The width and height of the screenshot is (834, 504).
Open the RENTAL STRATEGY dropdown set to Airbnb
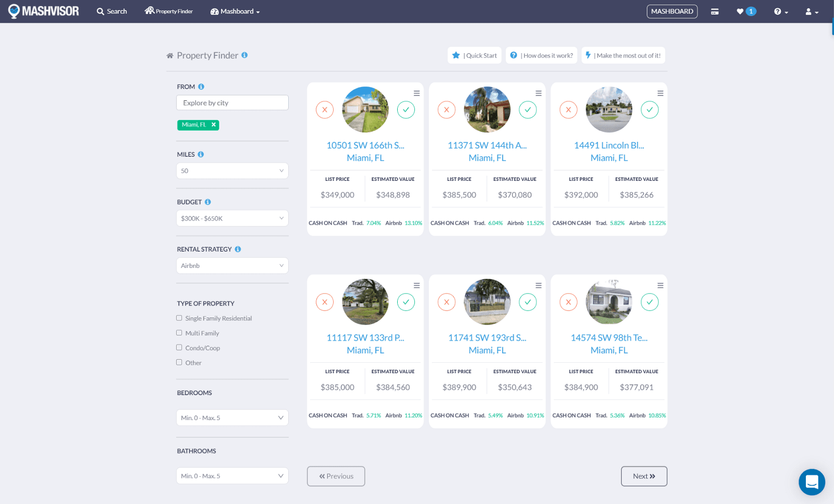tap(232, 265)
